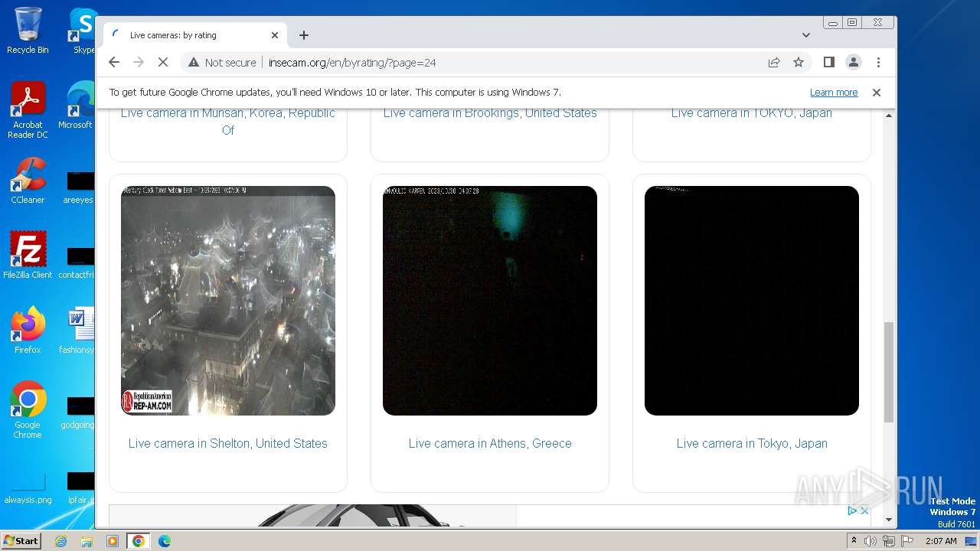The image size is (980, 551).
Task: Launch Firefox from the desktop
Action: (x=28, y=331)
